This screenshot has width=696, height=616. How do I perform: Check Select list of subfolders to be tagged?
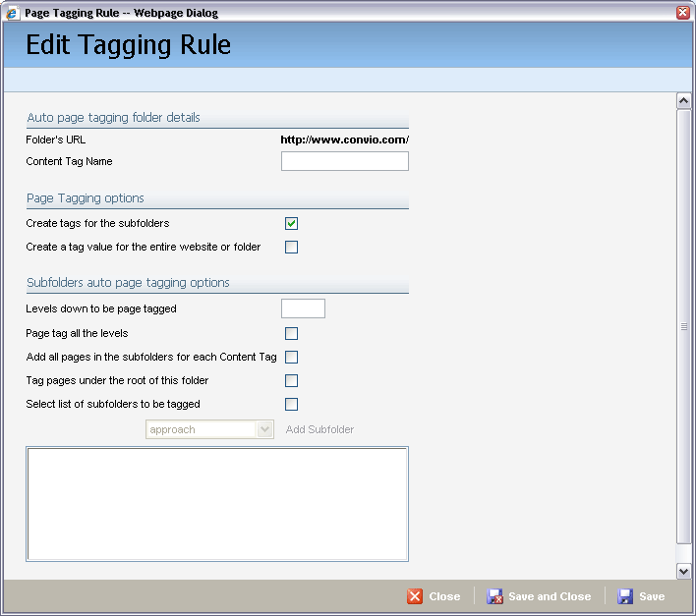point(291,405)
